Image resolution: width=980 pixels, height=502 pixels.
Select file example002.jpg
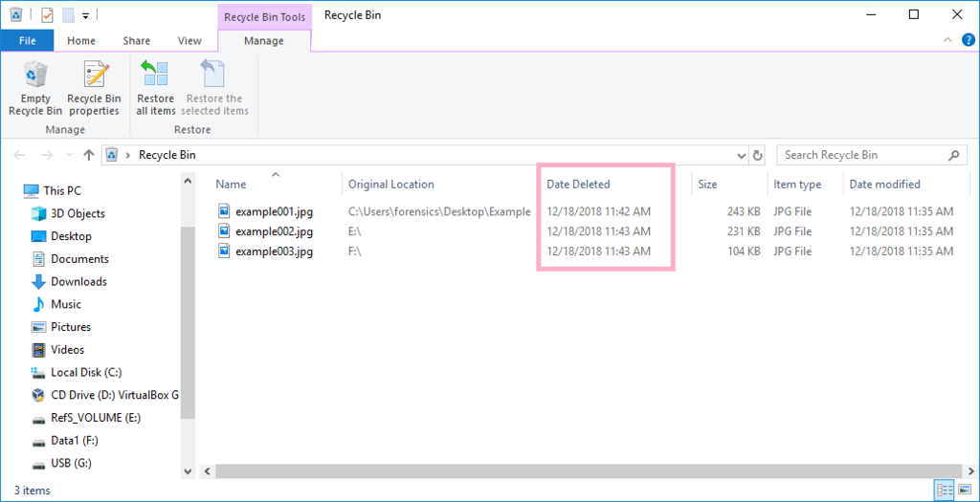pyautogui.click(x=275, y=231)
